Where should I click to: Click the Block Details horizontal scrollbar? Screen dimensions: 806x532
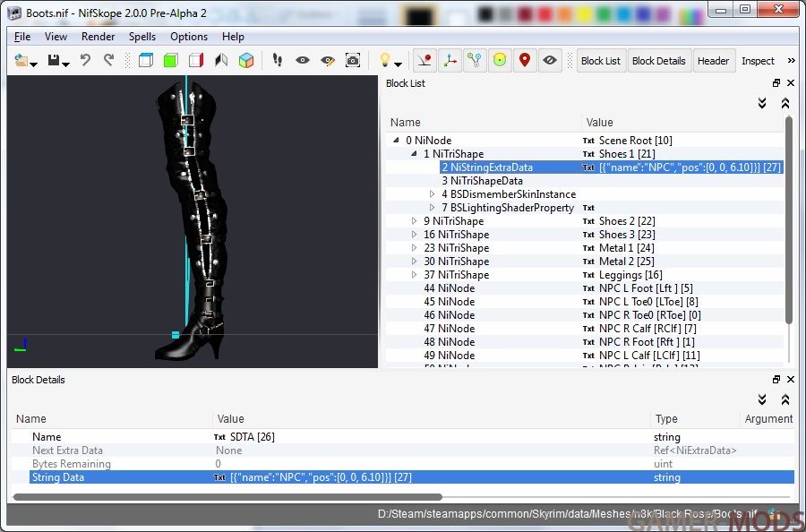pos(227,497)
